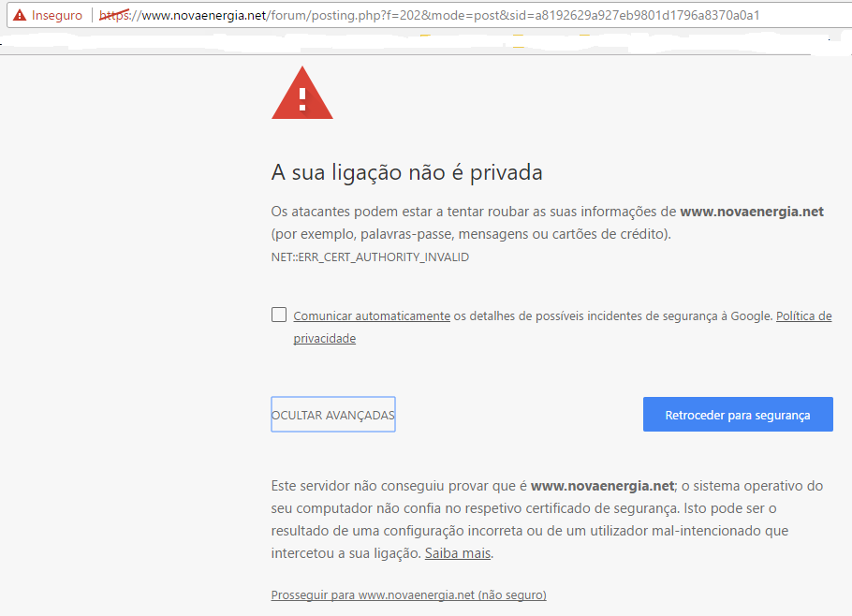The height and width of the screenshot is (616, 852).
Task: Open the 'Comunicar automaticamente' link
Action: (372, 316)
